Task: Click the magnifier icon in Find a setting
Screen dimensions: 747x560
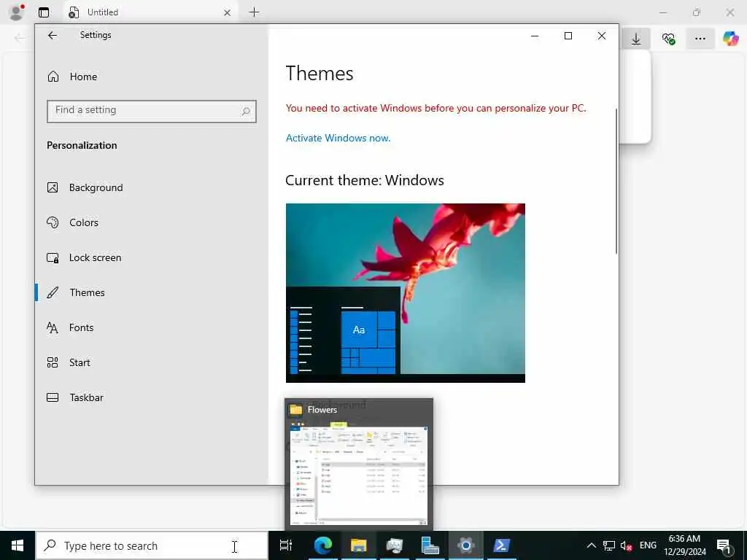Action: (x=246, y=111)
